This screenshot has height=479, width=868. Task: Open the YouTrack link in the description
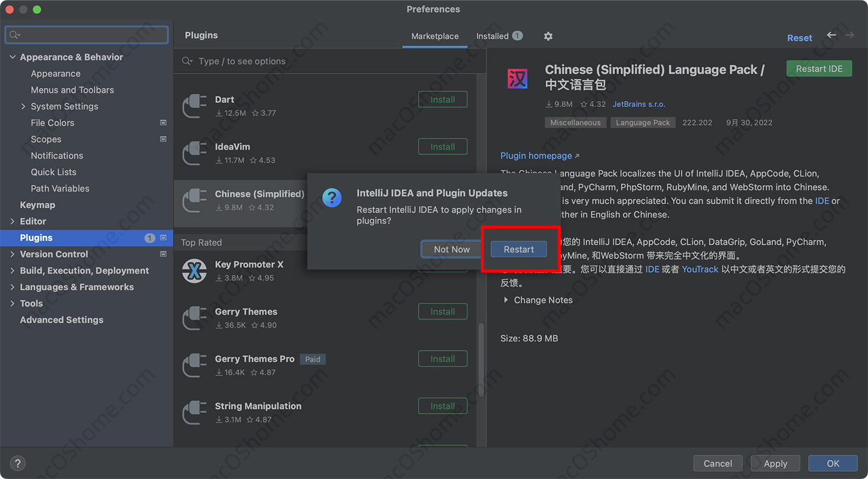click(700, 269)
